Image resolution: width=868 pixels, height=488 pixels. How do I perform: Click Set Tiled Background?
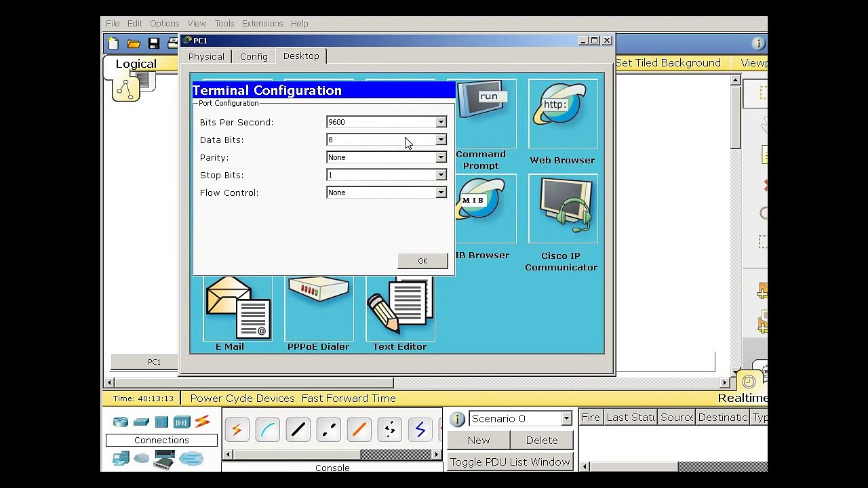tap(668, 63)
